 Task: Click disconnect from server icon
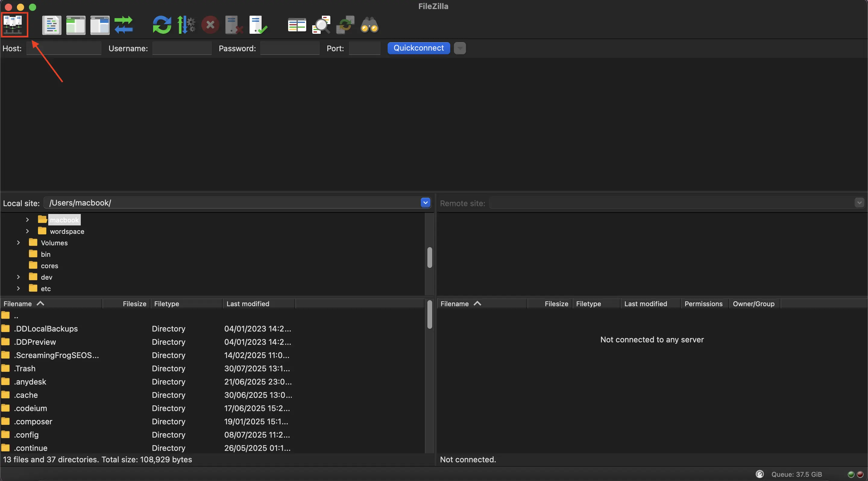tap(234, 25)
